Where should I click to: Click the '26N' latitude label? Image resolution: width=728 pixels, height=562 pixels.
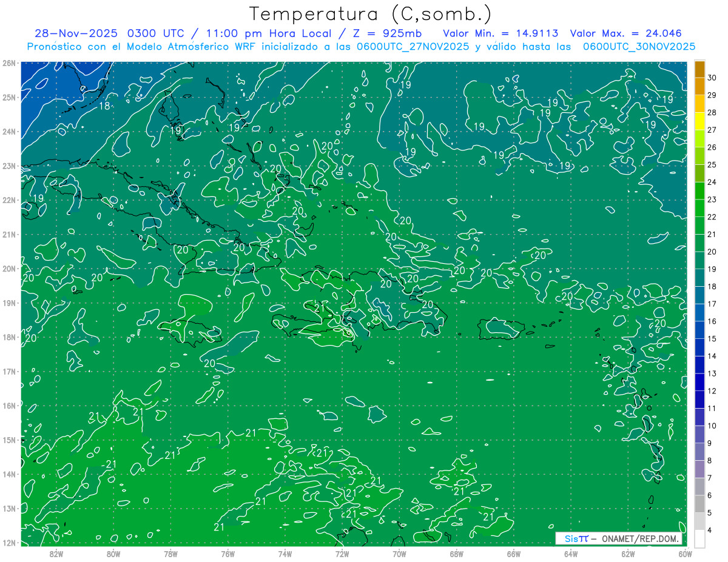click(x=8, y=63)
